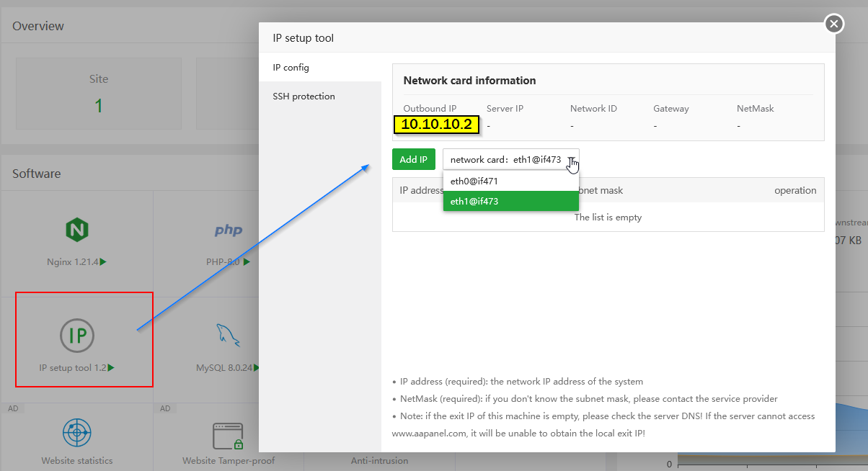This screenshot has height=471, width=868.
Task: Click the IP setup tool 1.2 label
Action: [x=73, y=368]
